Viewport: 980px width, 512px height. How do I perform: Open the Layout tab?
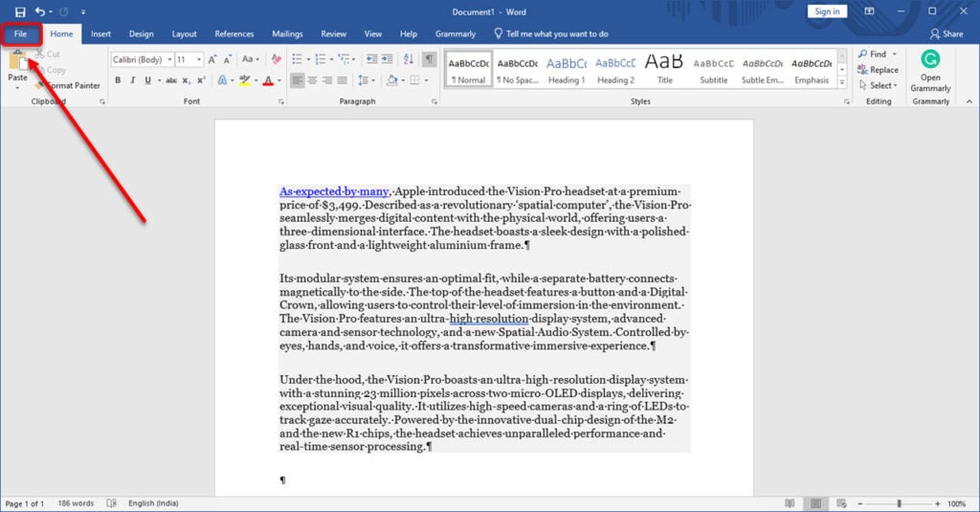pyautogui.click(x=184, y=33)
